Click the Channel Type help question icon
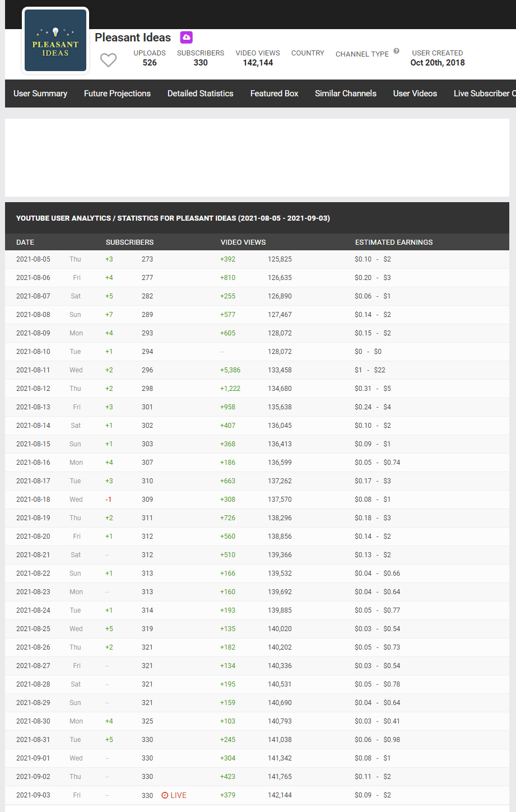Image resolution: width=516 pixels, height=812 pixels. click(x=396, y=51)
